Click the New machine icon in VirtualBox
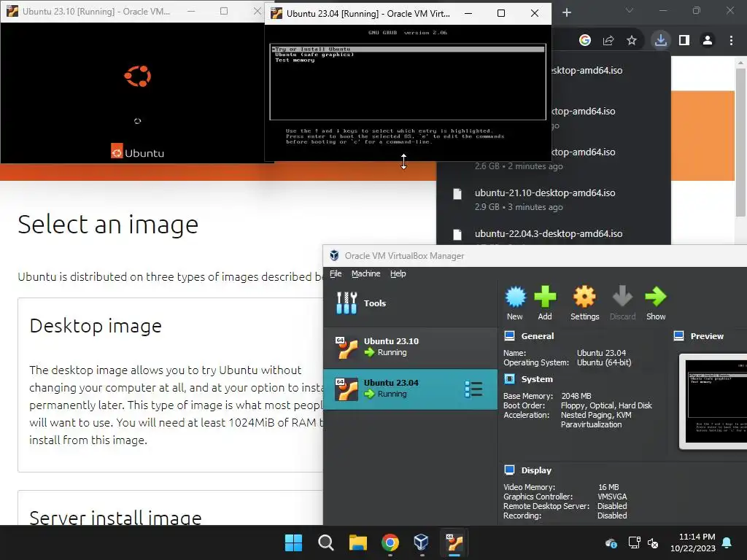 [515, 303]
